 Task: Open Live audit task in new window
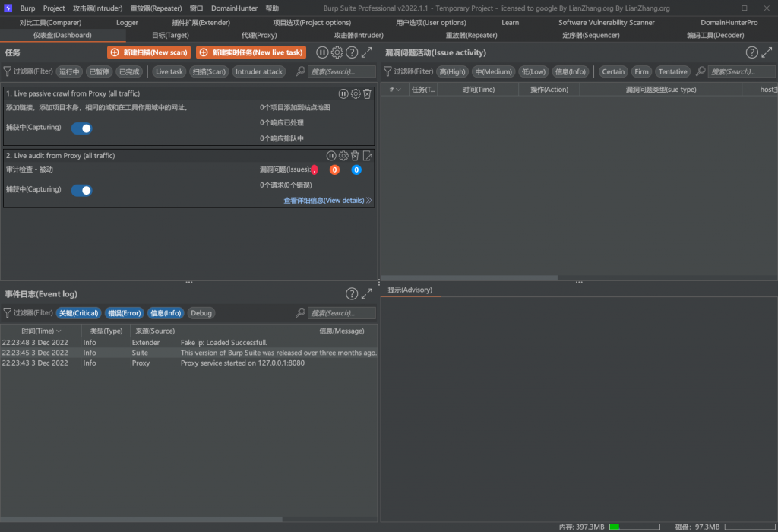(367, 156)
